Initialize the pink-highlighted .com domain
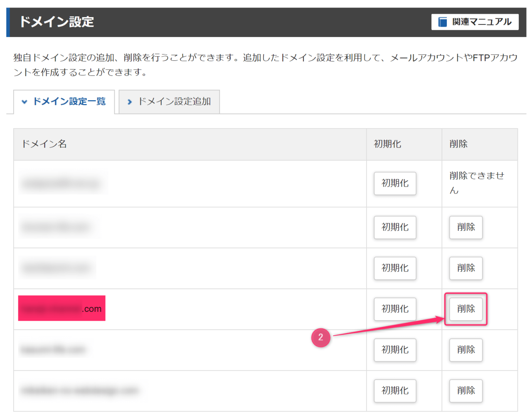 coord(395,309)
